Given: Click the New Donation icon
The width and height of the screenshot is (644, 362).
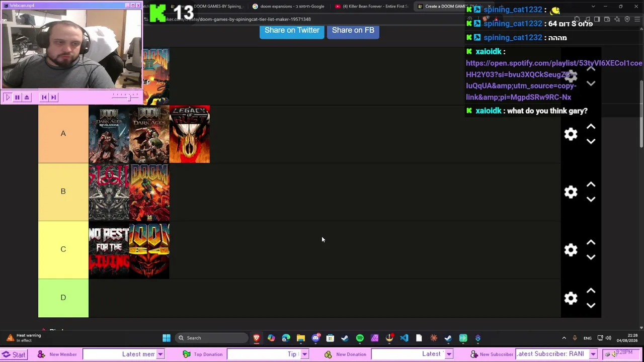Looking at the screenshot, I should pos(328,354).
